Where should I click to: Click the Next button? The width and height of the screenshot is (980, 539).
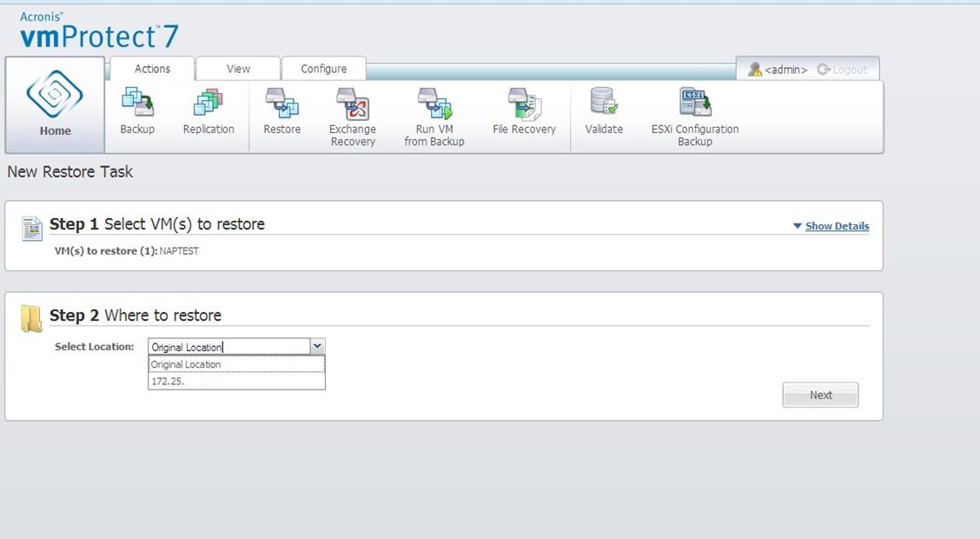[x=820, y=395]
